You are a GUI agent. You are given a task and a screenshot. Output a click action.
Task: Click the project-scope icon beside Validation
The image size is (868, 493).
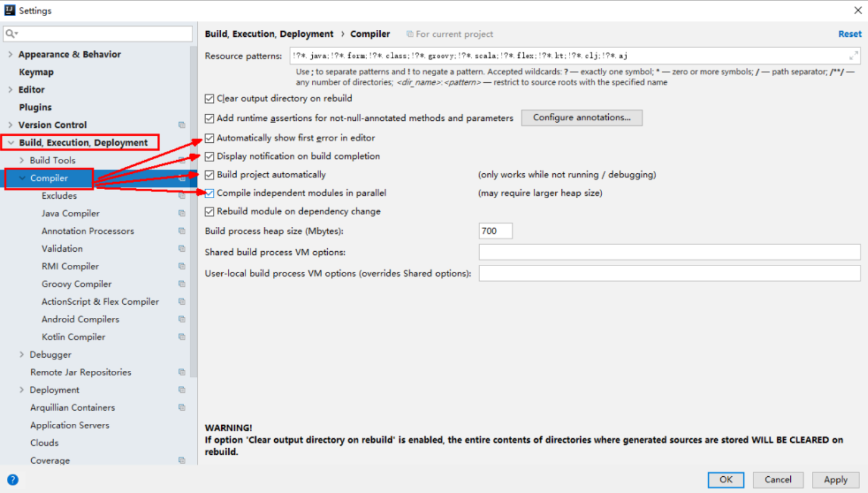pos(182,249)
